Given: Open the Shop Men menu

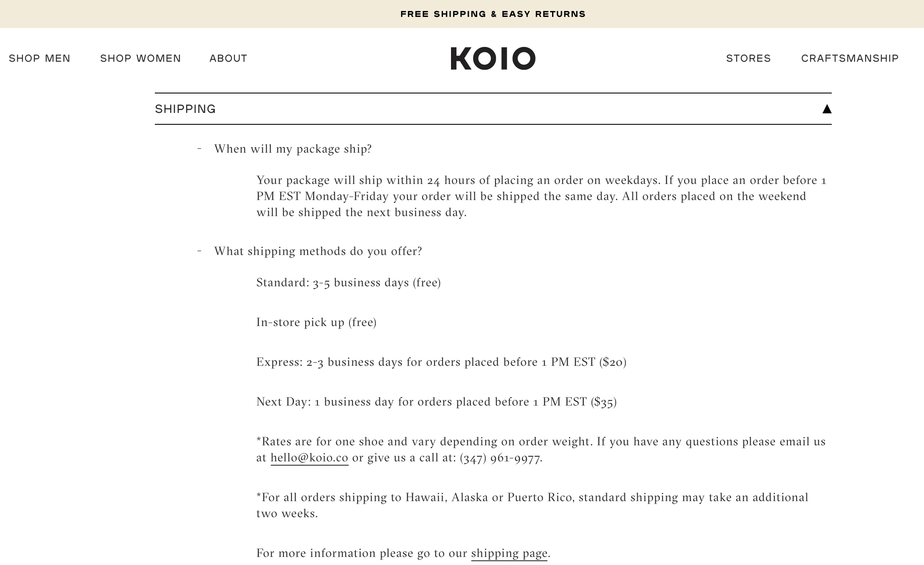Looking at the screenshot, I should tap(40, 58).
